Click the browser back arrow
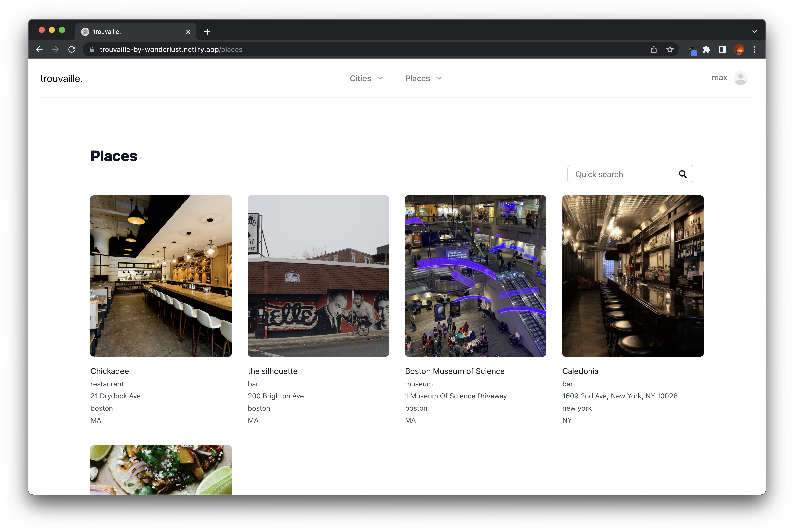 tap(39, 50)
